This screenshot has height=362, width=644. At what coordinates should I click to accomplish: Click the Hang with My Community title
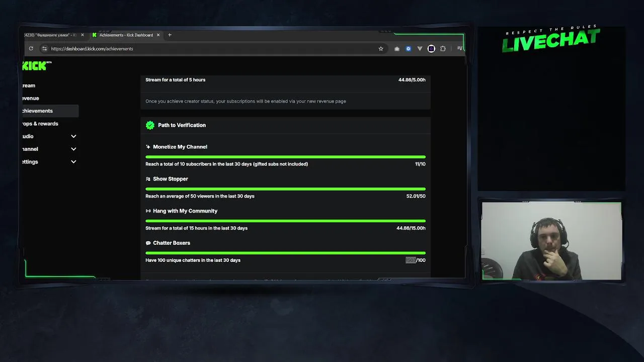185,211
